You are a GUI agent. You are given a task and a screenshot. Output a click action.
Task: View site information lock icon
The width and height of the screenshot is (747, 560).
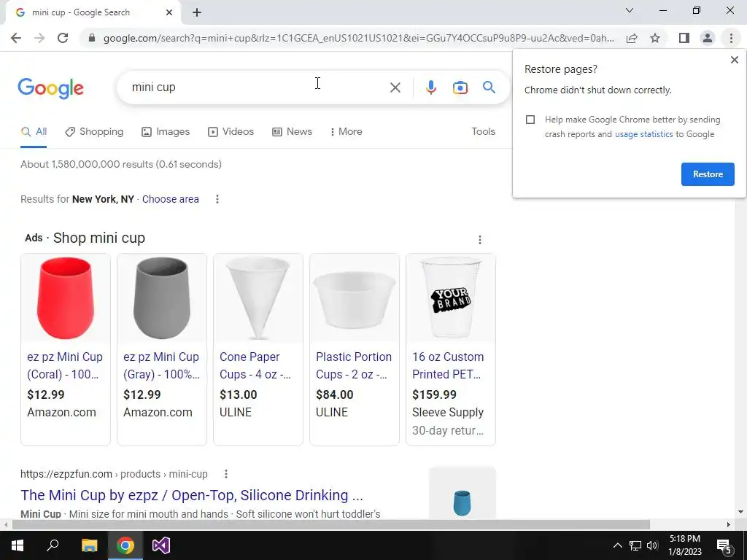(x=92, y=38)
